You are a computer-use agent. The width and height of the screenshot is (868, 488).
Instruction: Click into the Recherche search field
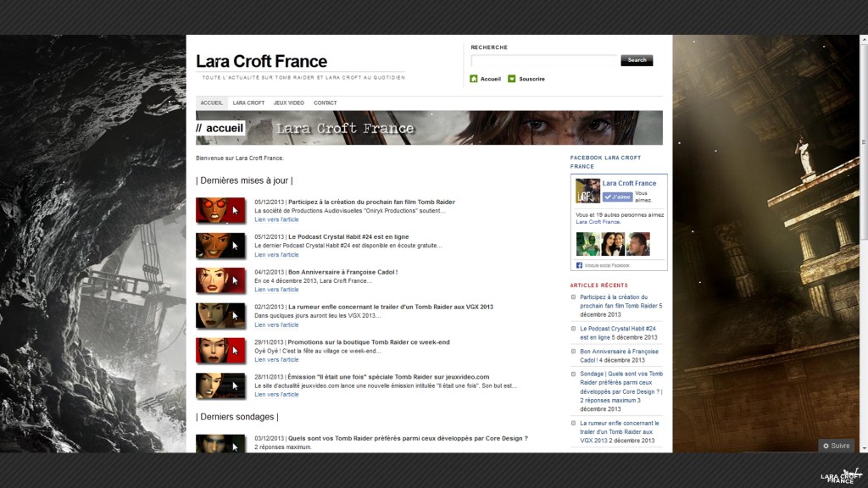544,60
